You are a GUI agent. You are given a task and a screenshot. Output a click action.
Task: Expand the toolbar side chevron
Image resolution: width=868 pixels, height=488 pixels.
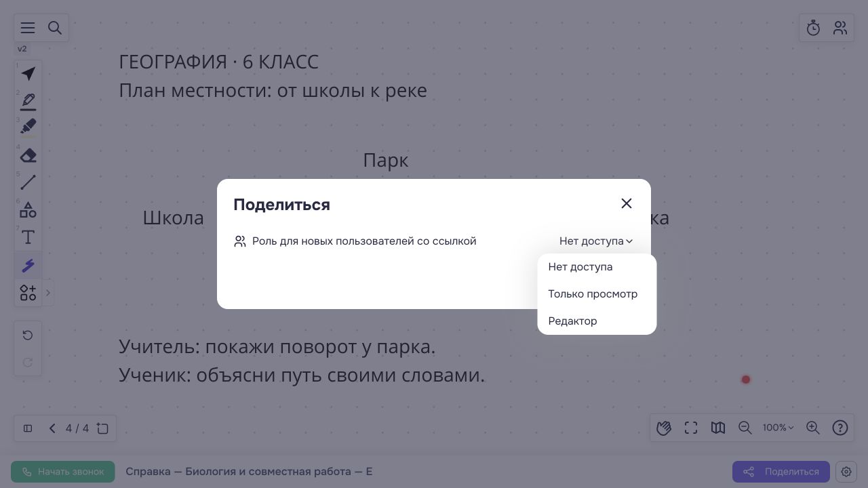(47, 293)
